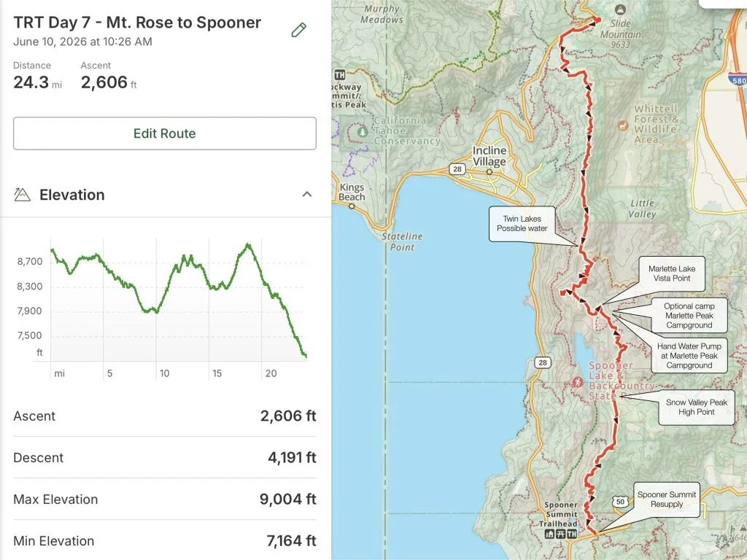Click the Interstate 580 shield icon
This screenshot has height=560, width=747.
click(738, 79)
